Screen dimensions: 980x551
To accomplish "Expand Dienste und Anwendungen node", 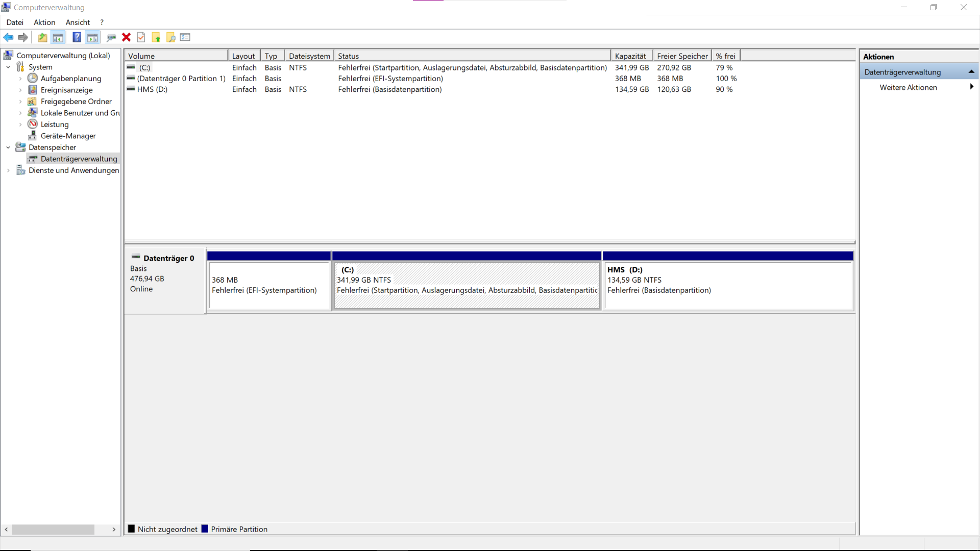I will [8, 170].
